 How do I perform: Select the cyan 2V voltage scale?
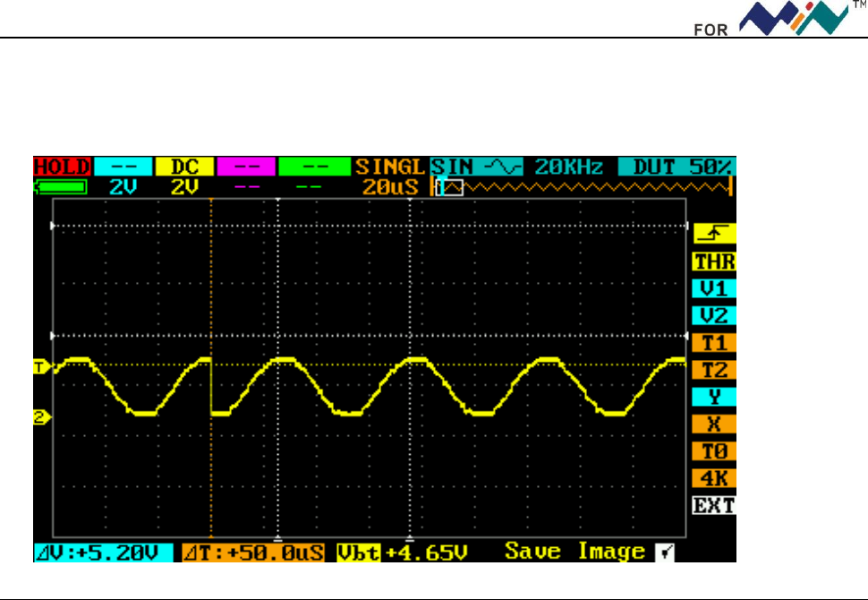(x=123, y=187)
